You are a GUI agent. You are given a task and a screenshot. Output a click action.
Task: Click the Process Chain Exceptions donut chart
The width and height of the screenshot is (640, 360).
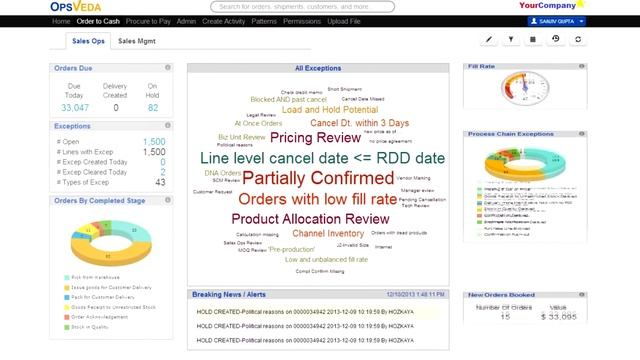[525, 164]
